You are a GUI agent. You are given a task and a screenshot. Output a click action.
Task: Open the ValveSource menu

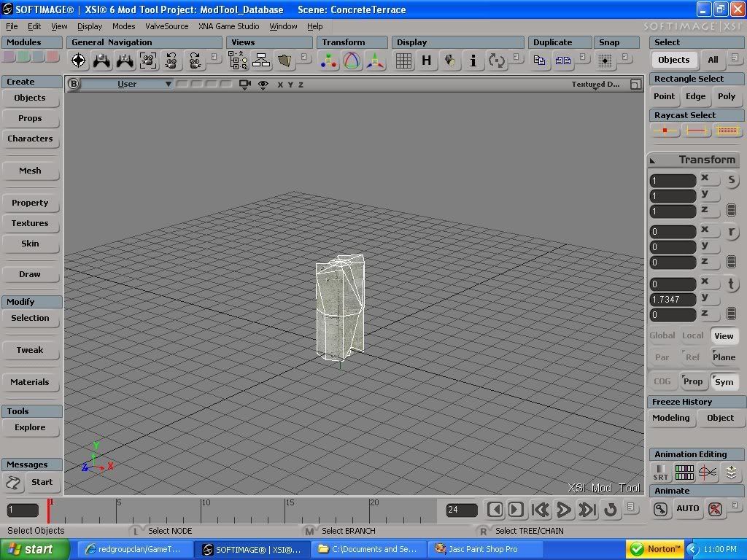pos(167,26)
